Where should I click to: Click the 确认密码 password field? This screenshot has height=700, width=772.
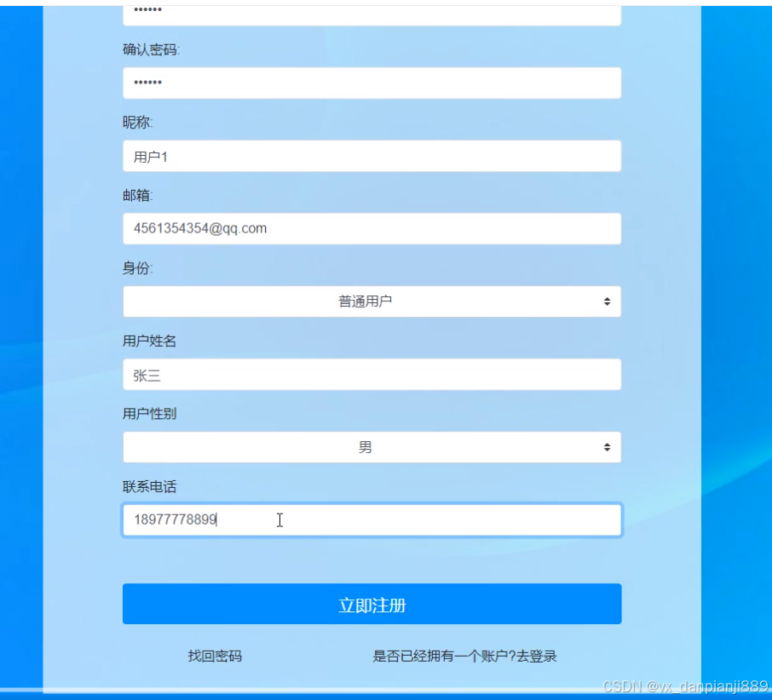(x=372, y=83)
